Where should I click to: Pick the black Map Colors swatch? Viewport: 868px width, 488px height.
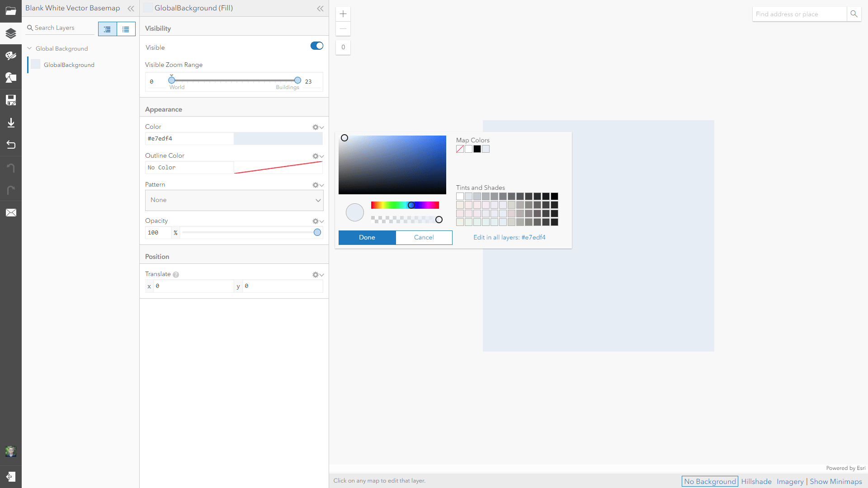click(x=477, y=149)
